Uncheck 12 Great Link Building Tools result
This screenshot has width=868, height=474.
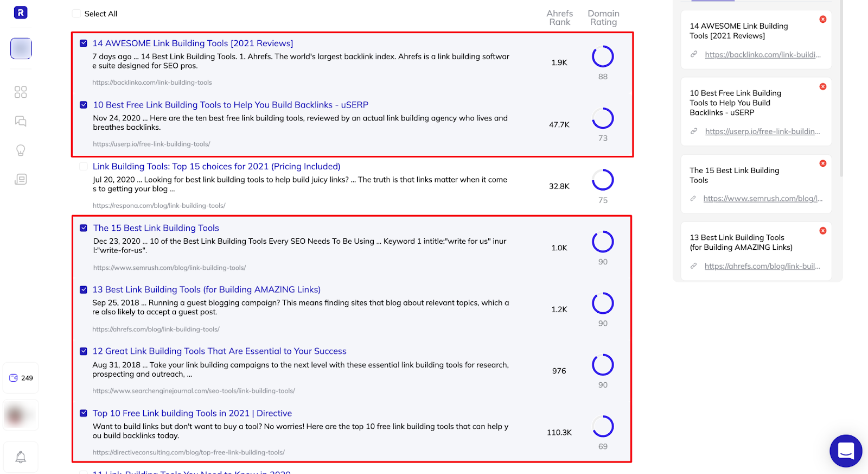click(x=84, y=351)
